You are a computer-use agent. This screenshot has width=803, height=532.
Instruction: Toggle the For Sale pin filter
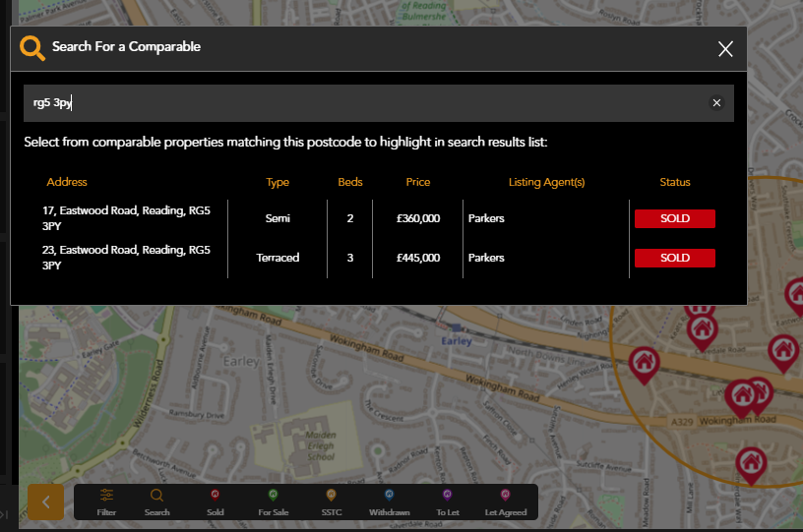(274, 501)
